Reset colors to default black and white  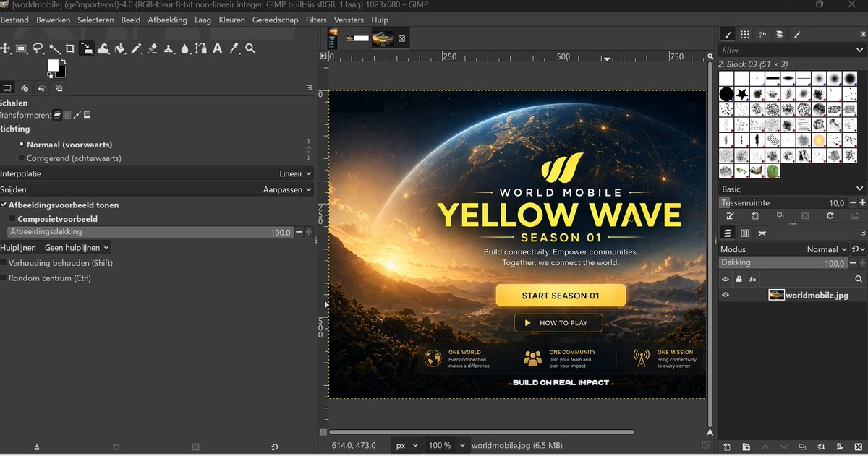49,74
